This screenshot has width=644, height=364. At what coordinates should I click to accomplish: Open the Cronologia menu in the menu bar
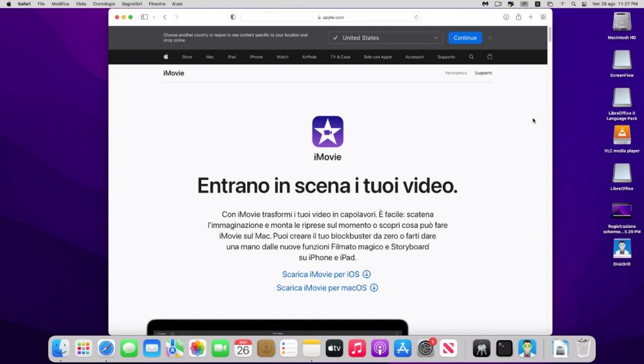click(103, 3)
